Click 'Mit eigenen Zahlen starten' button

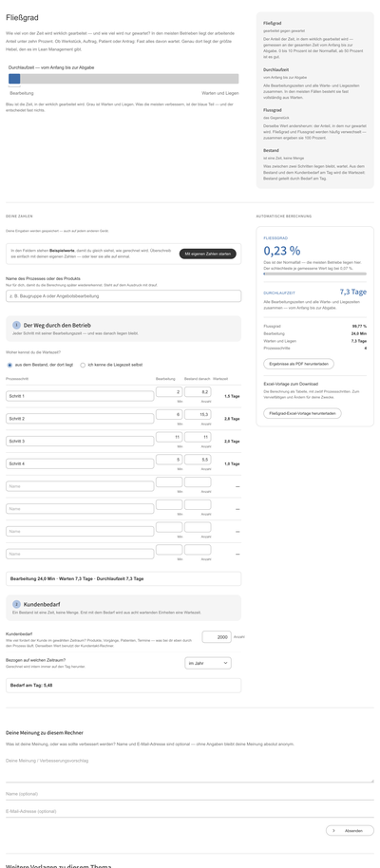[208, 254]
